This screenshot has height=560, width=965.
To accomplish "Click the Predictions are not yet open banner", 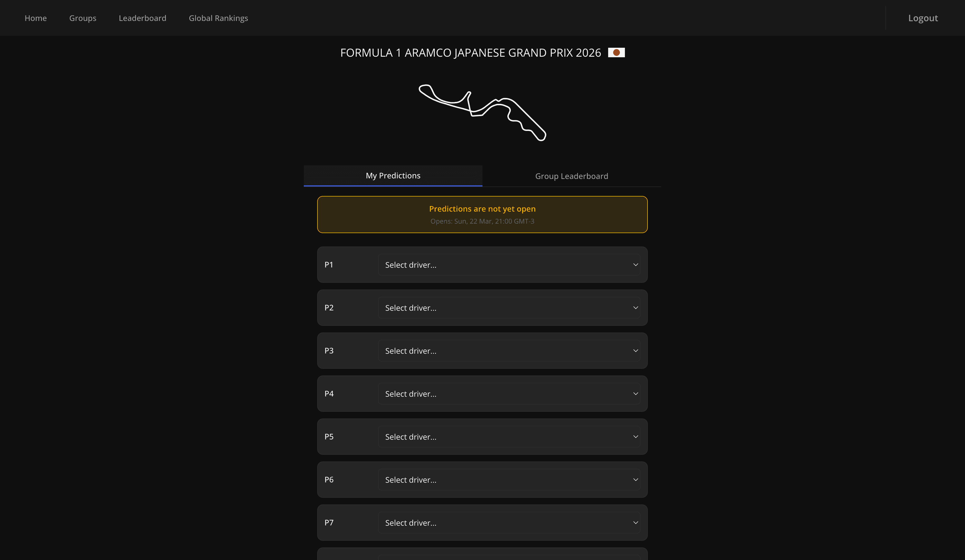I will pyautogui.click(x=482, y=214).
